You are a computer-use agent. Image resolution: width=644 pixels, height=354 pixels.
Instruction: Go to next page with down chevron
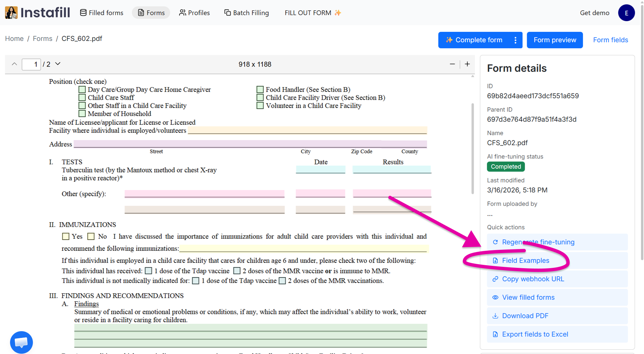[58, 64]
